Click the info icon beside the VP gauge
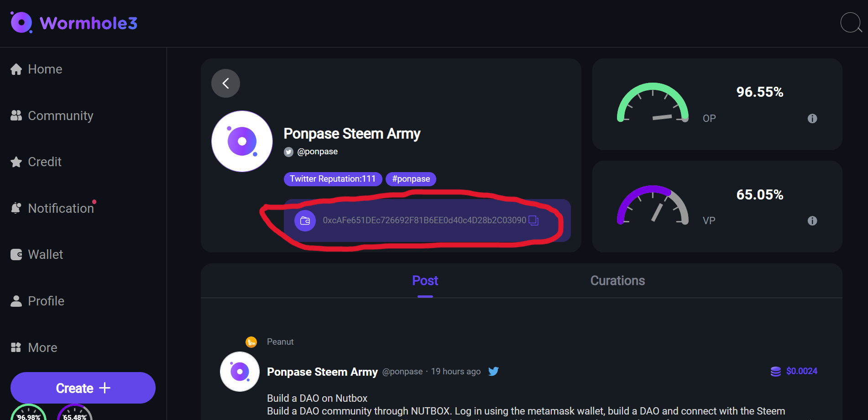 812,221
